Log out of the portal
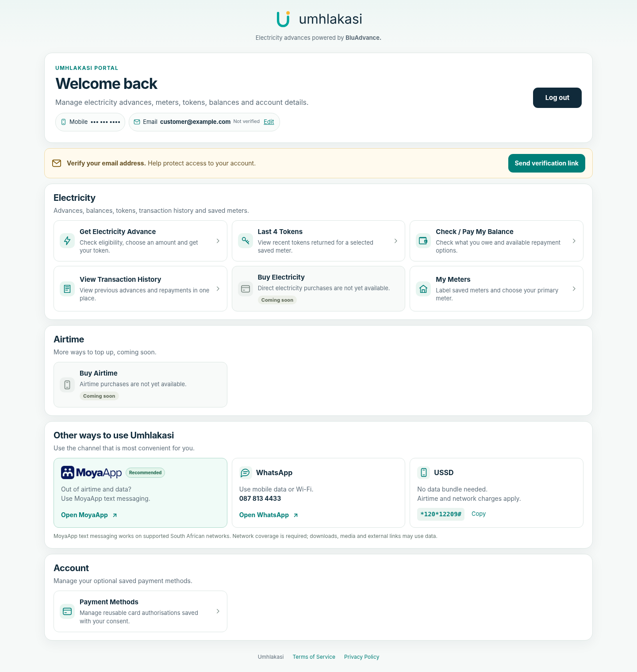Viewport: 637px width, 672px height. [x=557, y=98]
